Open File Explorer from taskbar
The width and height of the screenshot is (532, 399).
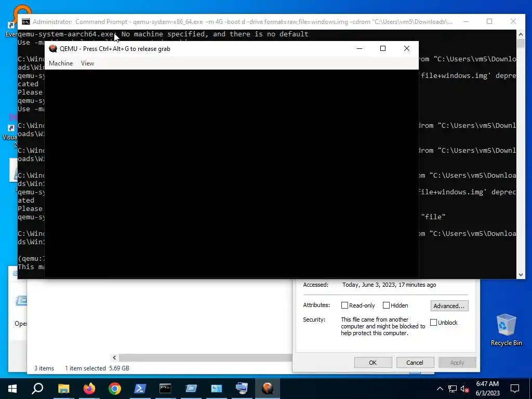click(63, 389)
